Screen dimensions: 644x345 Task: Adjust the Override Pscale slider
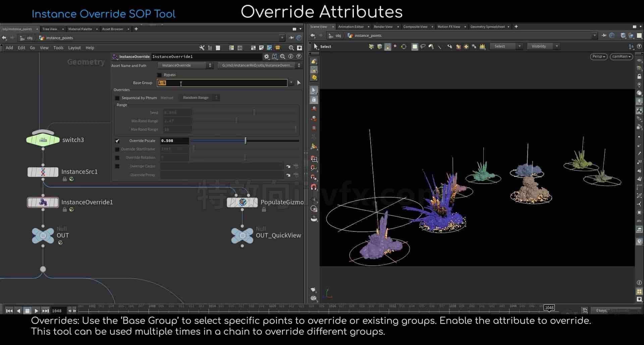(x=245, y=141)
